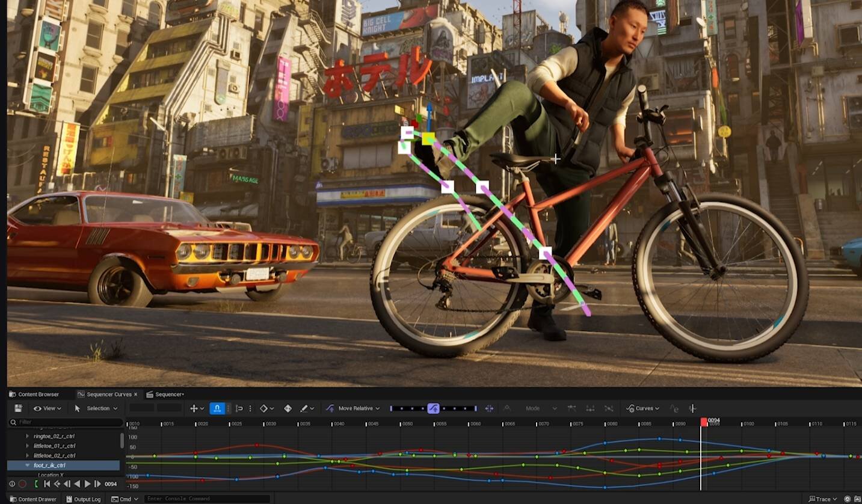Click the purple tween slider handle
The image size is (862, 504).
[x=433, y=408]
